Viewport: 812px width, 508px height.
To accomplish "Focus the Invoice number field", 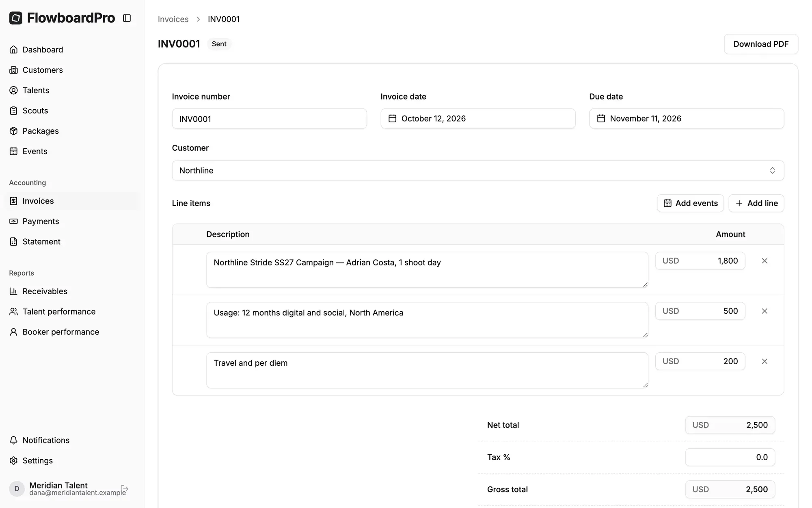I will pyautogui.click(x=269, y=119).
